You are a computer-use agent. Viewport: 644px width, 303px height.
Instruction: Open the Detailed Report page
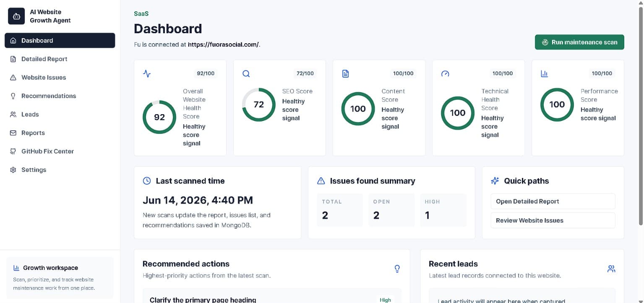pyautogui.click(x=60, y=59)
